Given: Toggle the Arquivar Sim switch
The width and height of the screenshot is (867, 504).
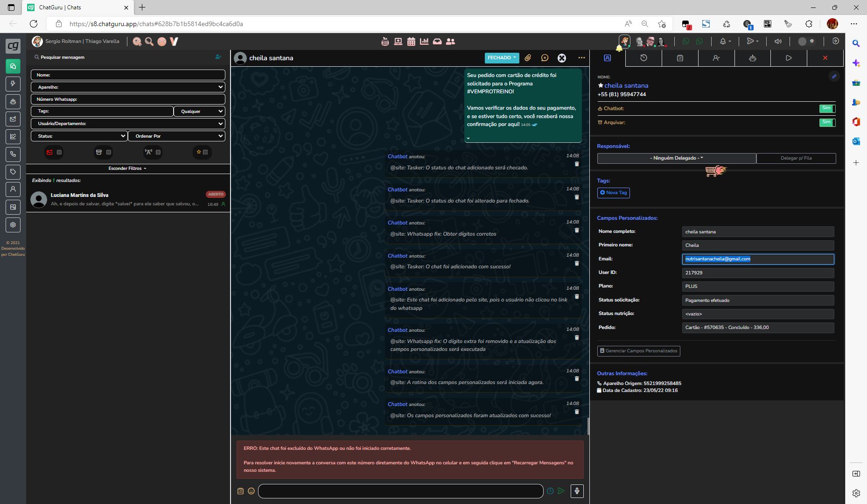Looking at the screenshot, I should click(827, 123).
